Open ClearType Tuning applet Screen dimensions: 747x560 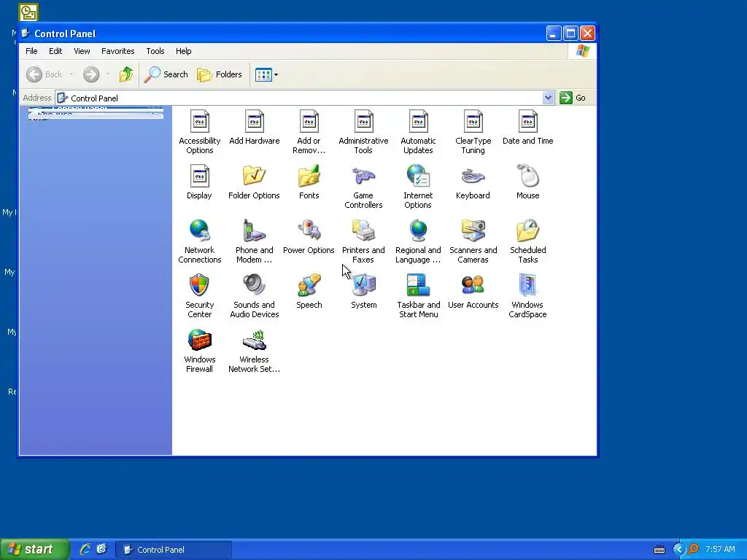click(473, 122)
